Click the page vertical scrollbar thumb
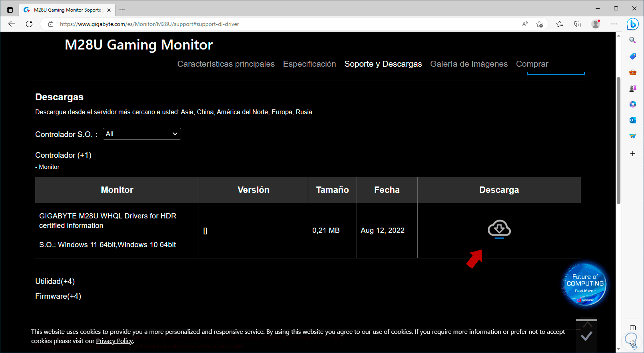 tap(618, 140)
